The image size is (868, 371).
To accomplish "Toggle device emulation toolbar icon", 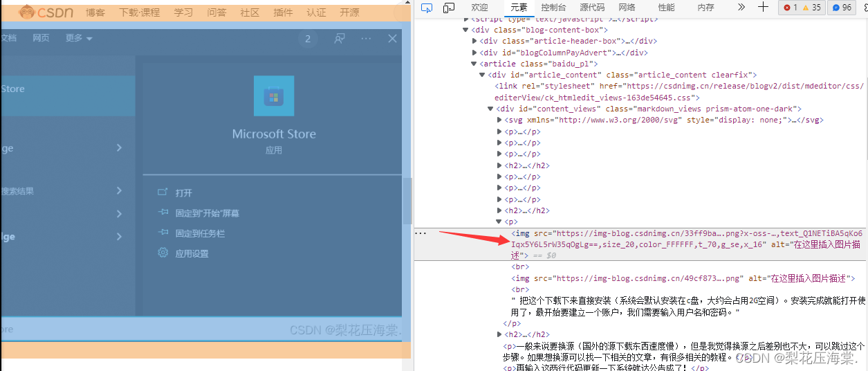I will (x=449, y=8).
